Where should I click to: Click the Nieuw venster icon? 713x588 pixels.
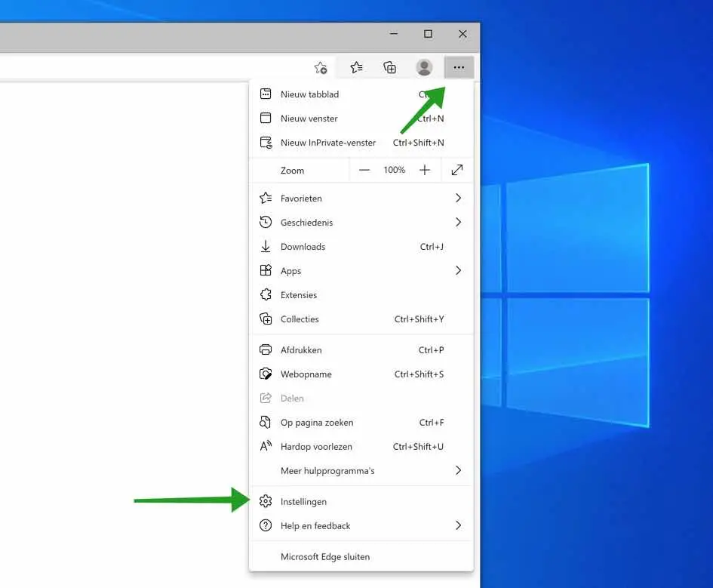266,118
